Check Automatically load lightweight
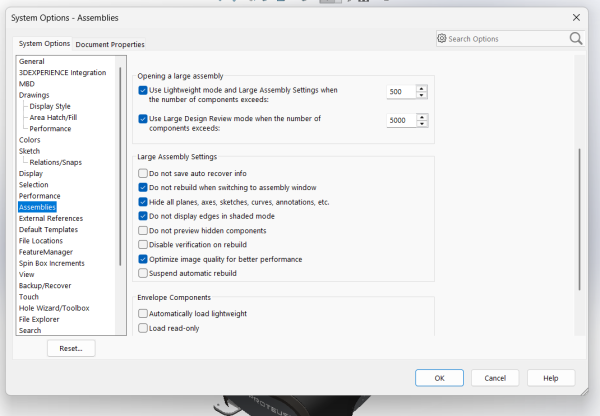Screen dimensions: 600x416 coord(143,313)
